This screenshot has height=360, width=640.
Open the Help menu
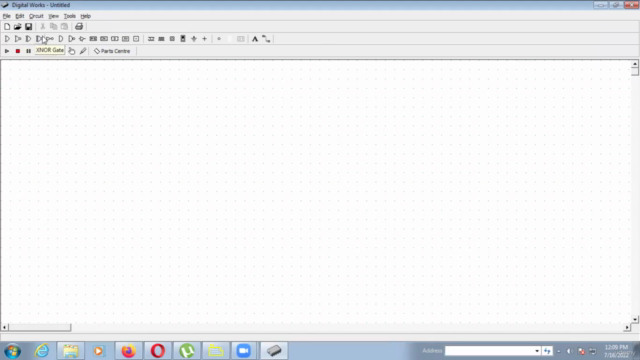tap(85, 16)
